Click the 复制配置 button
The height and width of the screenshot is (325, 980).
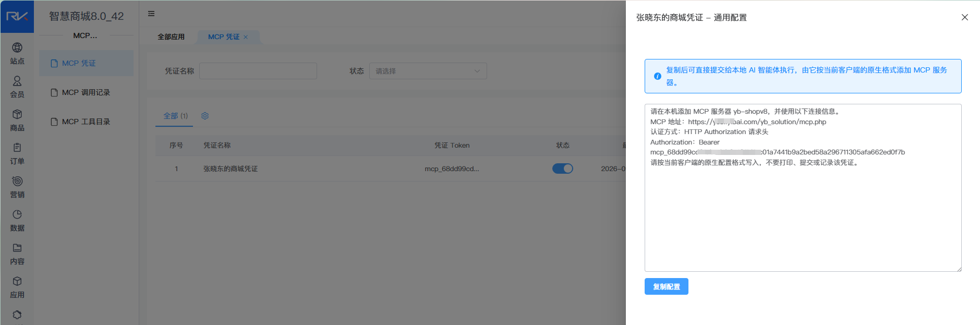tap(667, 286)
